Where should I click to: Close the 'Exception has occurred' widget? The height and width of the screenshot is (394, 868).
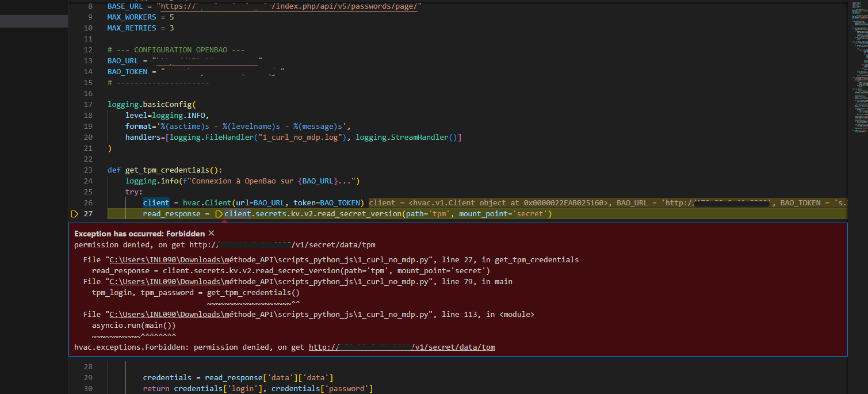pos(211,234)
